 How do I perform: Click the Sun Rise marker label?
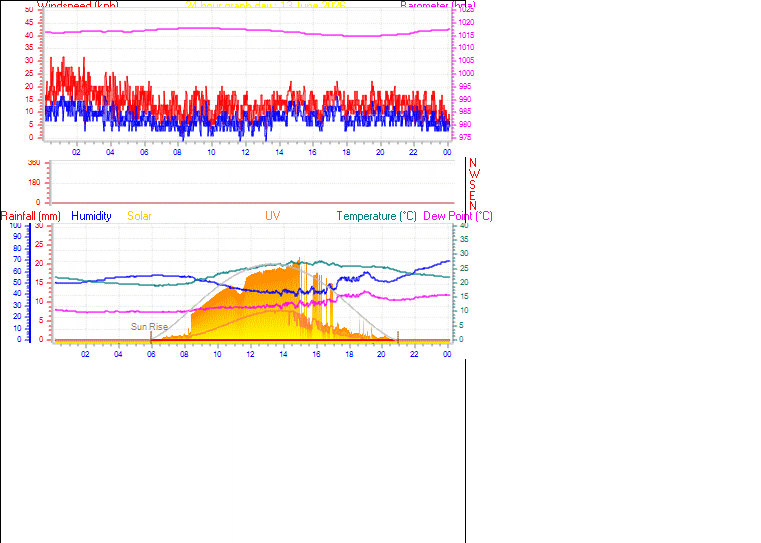[149, 327]
